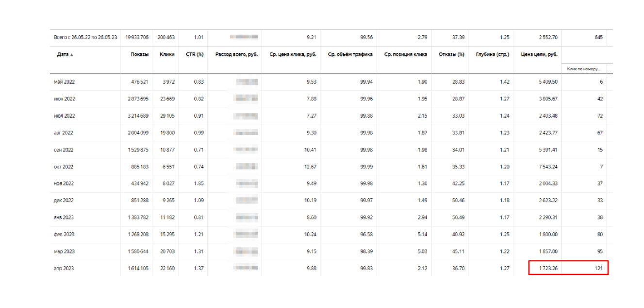Click total conversions value 645

(598, 37)
